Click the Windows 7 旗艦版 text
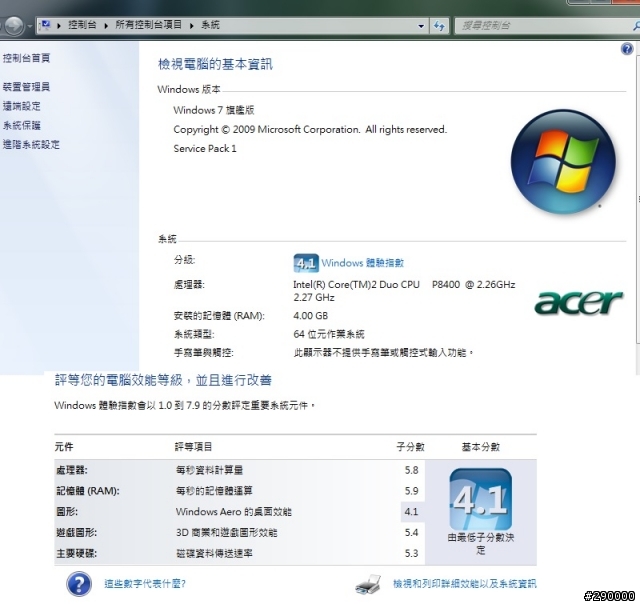The image size is (640, 604). click(214, 110)
